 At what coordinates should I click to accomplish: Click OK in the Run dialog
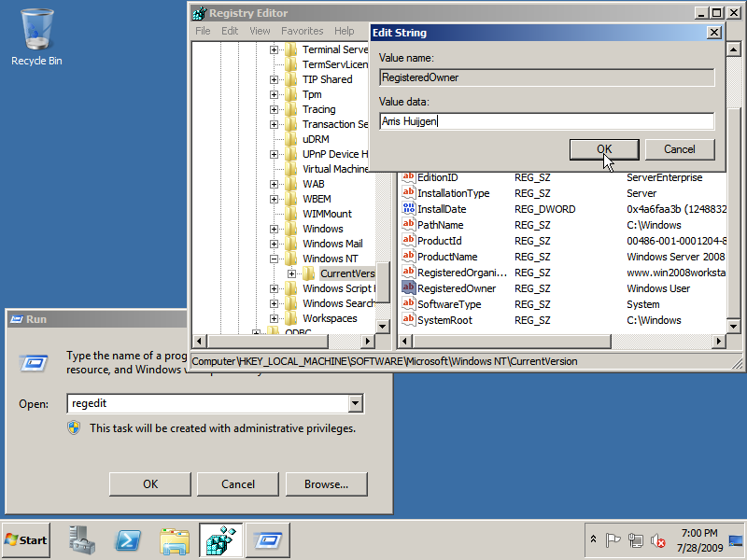tap(150, 484)
